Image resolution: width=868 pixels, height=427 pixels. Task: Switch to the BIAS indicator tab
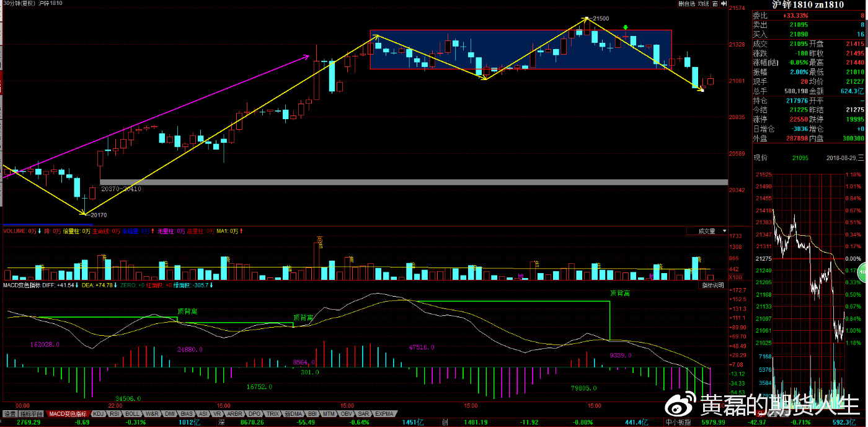coord(187,413)
